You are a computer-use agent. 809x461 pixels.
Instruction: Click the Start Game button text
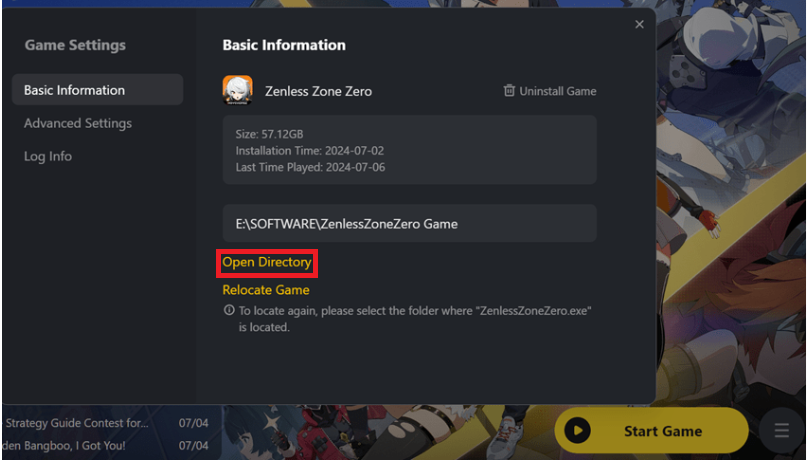coord(662,431)
